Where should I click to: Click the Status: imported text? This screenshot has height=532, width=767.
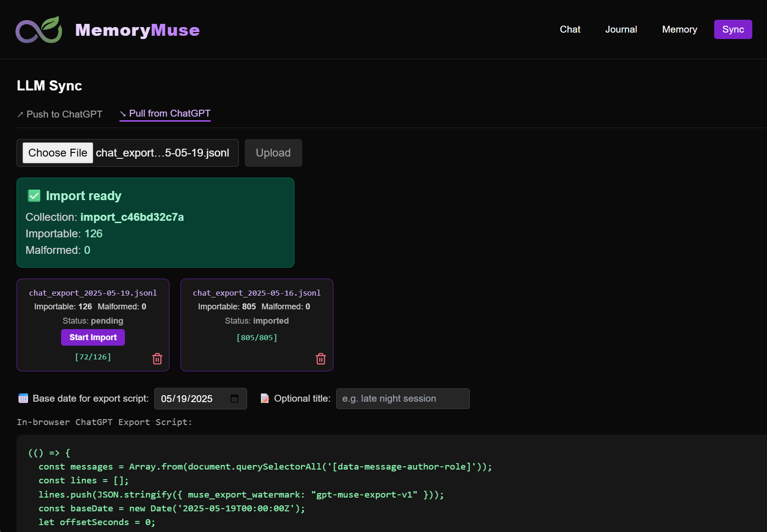[x=257, y=321]
